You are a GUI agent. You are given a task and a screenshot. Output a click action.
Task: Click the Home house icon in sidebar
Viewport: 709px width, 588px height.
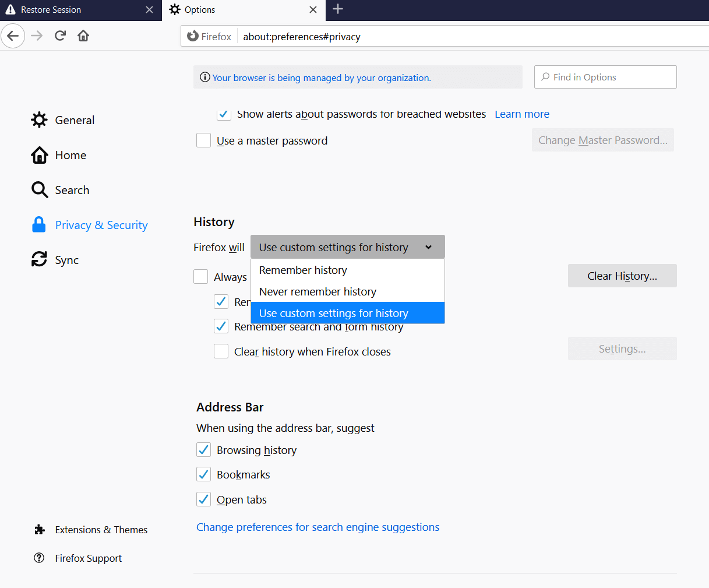(x=40, y=155)
